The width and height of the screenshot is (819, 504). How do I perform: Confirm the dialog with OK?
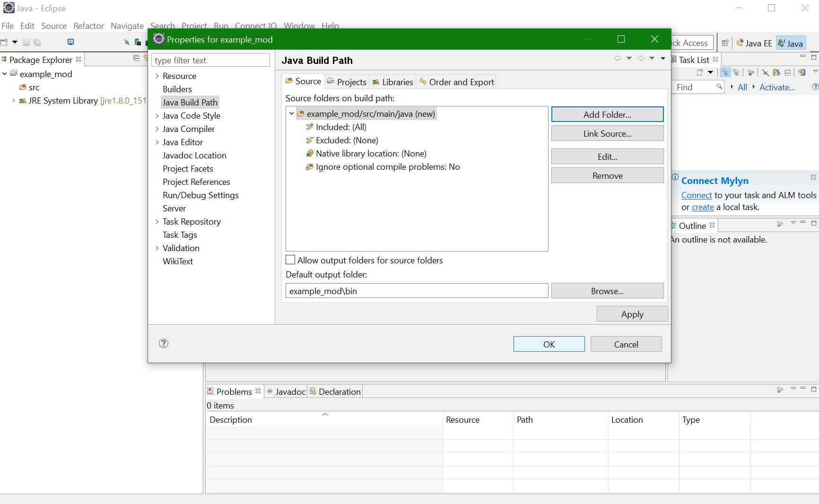click(549, 344)
